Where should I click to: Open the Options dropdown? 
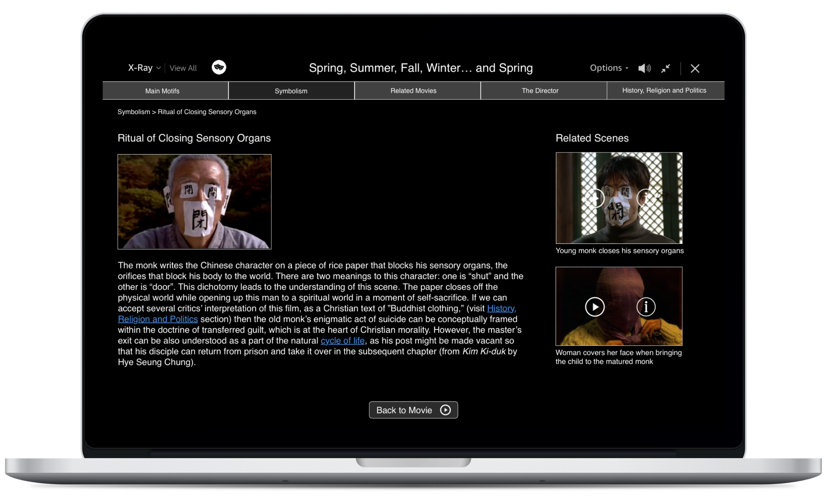pos(609,68)
